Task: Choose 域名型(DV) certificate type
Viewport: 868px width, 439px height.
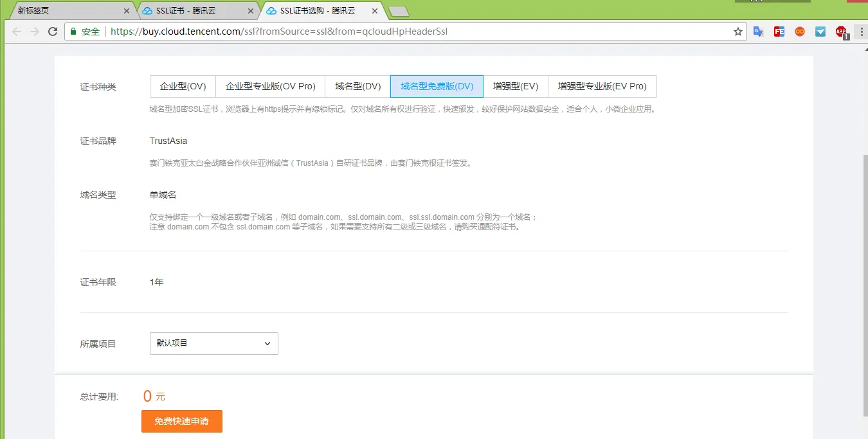Action: coord(358,87)
